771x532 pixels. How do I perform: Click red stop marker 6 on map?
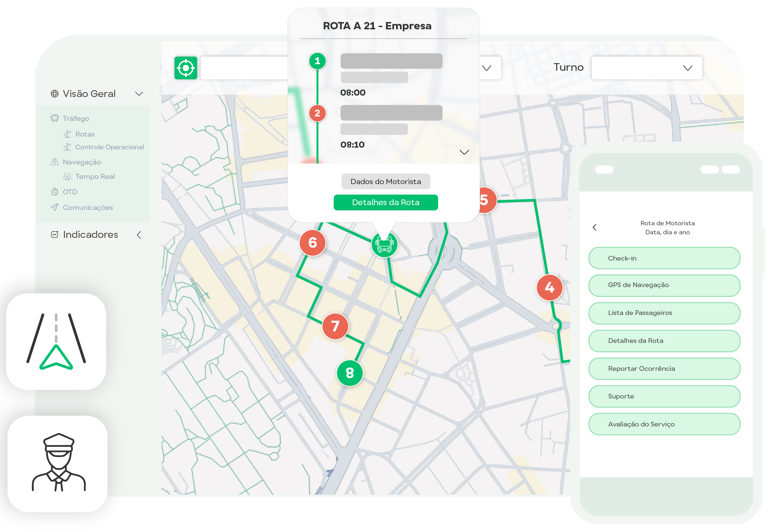pos(313,243)
